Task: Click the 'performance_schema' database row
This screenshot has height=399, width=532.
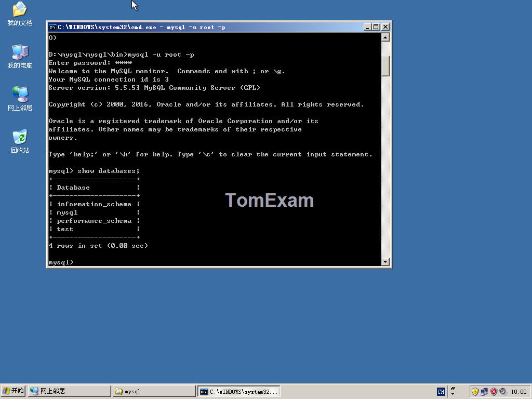Action: [x=95, y=220]
